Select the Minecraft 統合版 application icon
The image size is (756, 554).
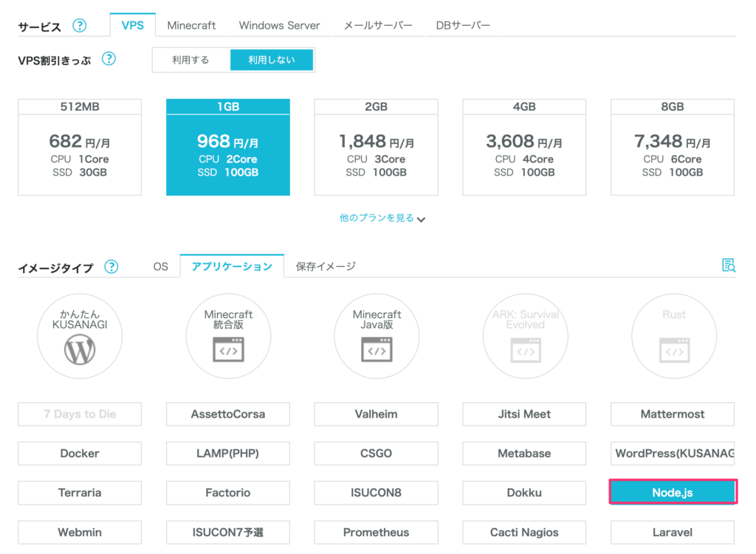coord(229,336)
